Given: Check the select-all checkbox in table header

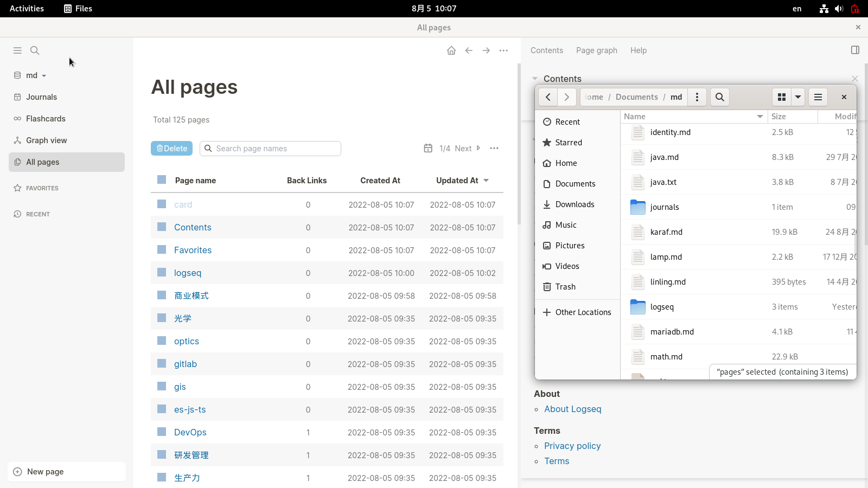Looking at the screenshot, I should click(x=162, y=179).
